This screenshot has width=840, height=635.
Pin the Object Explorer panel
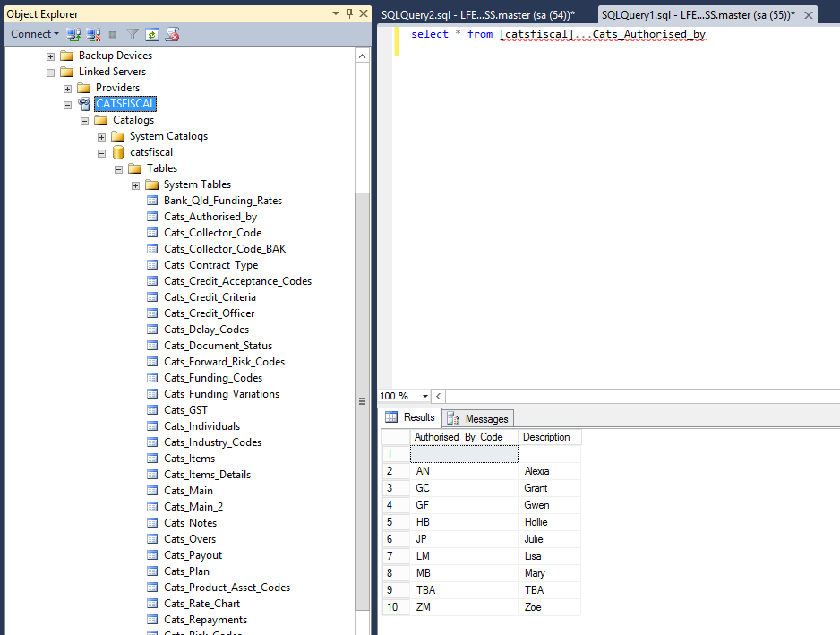click(348, 13)
